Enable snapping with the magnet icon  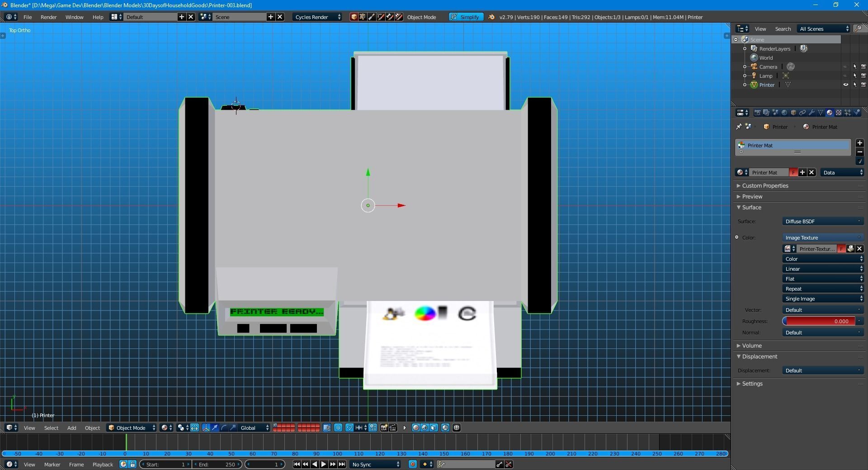[349, 428]
